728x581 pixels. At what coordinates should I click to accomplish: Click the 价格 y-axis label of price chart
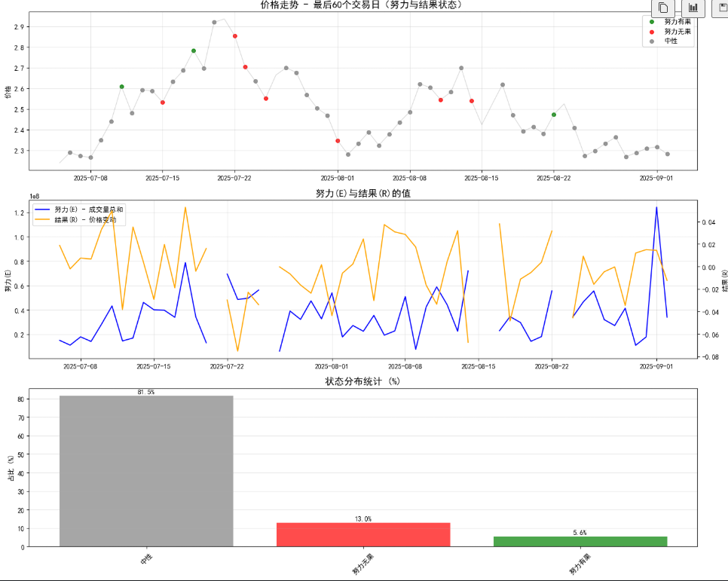[8, 92]
